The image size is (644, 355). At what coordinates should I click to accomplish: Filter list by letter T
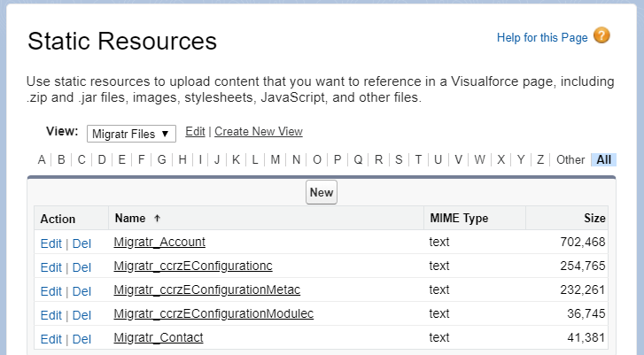418,159
